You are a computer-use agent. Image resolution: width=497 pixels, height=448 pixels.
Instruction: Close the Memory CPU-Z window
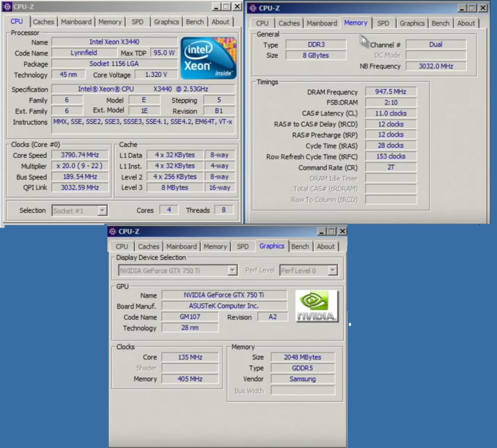(x=483, y=8)
